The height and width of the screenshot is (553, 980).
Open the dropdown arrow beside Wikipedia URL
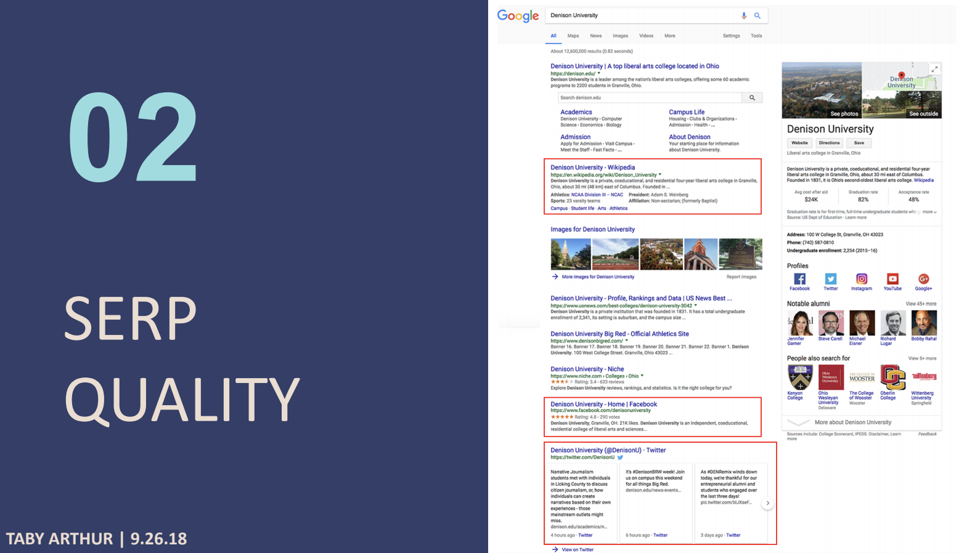tap(660, 174)
